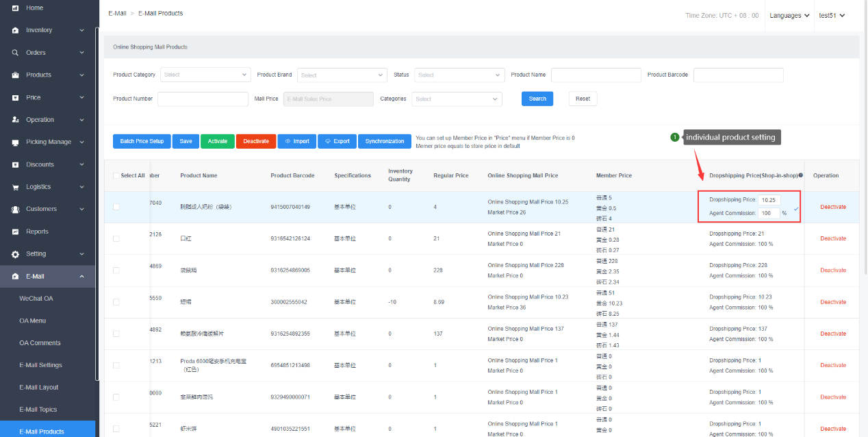Image resolution: width=868 pixels, height=437 pixels.
Task: Click the Product Name input field
Action: pyautogui.click(x=596, y=75)
